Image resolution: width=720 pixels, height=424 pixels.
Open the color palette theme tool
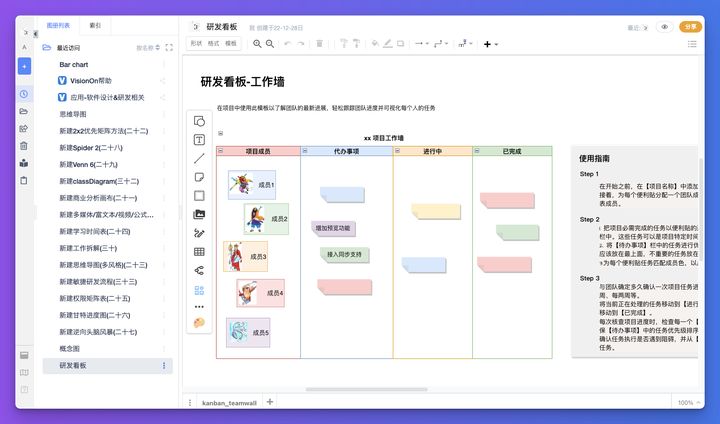pyautogui.click(x=199, y=322)
